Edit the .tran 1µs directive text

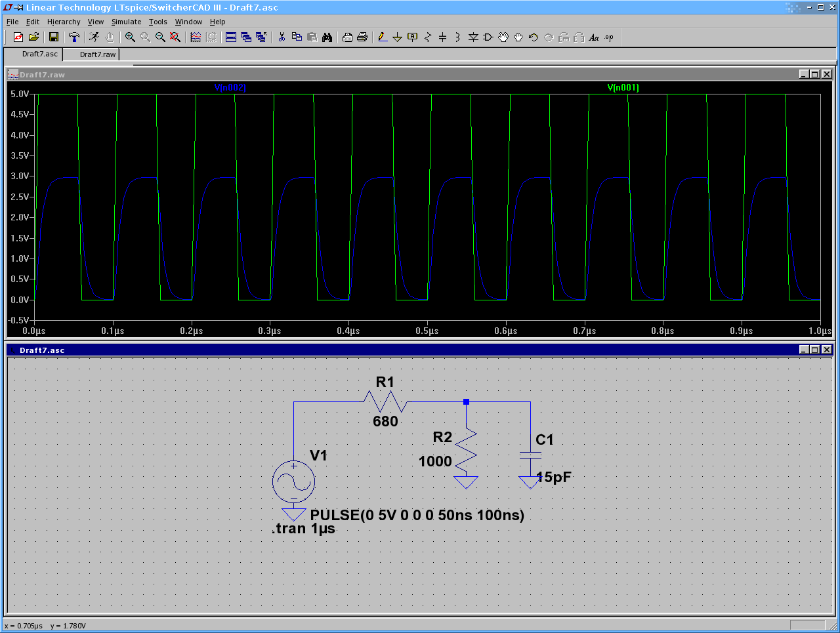302,528
